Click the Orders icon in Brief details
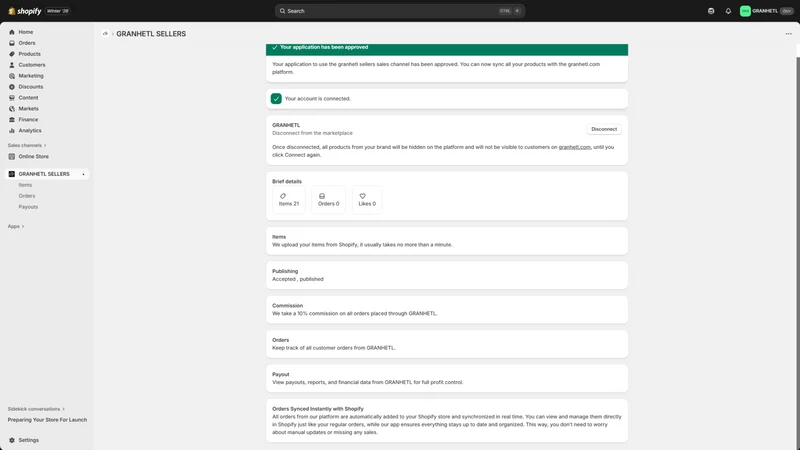 pos(322,196)
